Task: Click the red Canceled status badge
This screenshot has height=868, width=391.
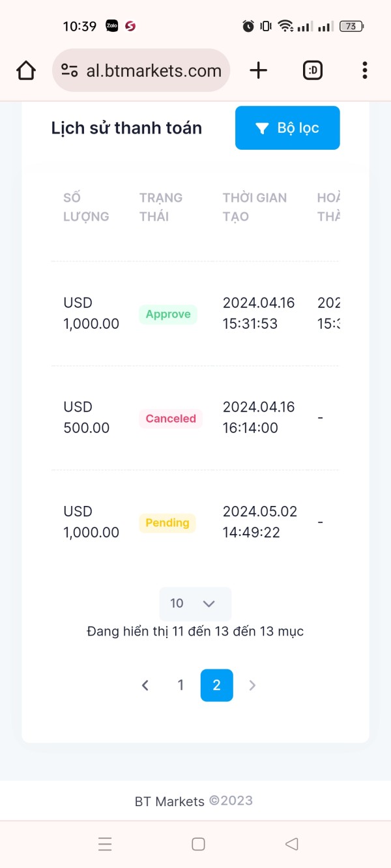Action: tap(171, 419)
